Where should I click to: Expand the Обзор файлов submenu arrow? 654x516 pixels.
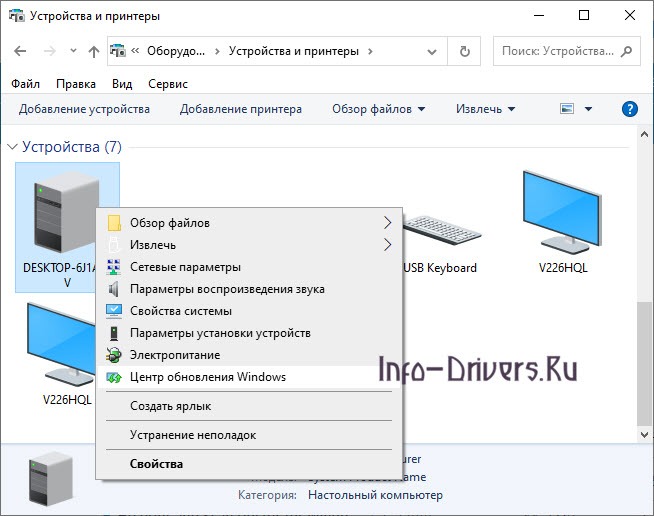(387, 223)
